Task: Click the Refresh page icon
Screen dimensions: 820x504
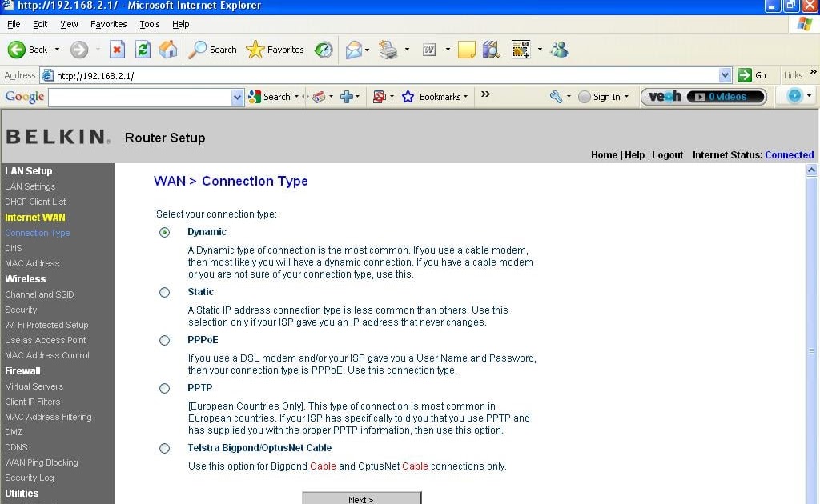Action: 143,50
